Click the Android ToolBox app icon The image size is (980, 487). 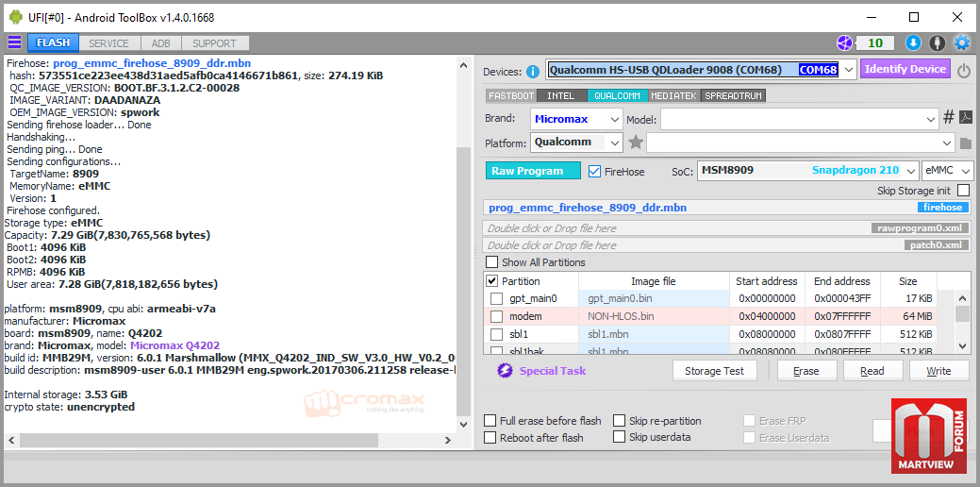(x=16, y=18)
